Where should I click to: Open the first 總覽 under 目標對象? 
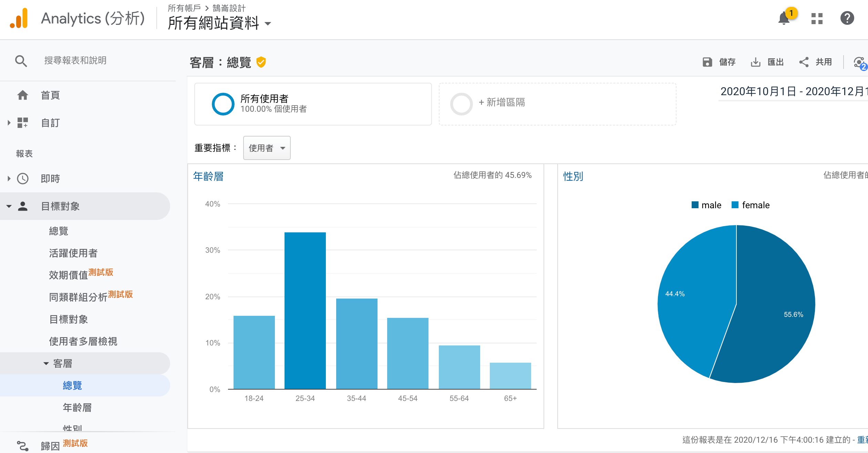click(59, 231)
